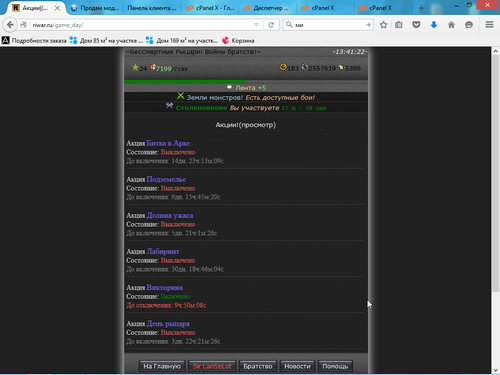This screenshot has width=500, height=375.
Task: Click the На Главную button
Action: click(162, 366)
